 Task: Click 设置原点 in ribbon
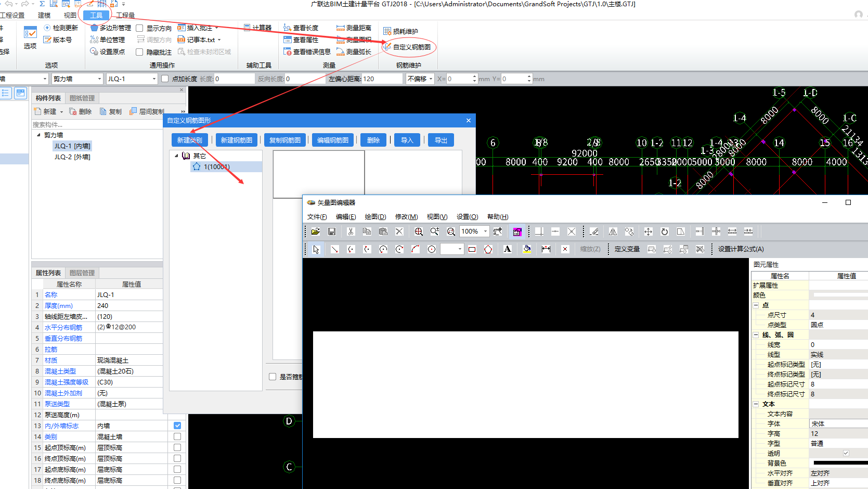(108, 52)
